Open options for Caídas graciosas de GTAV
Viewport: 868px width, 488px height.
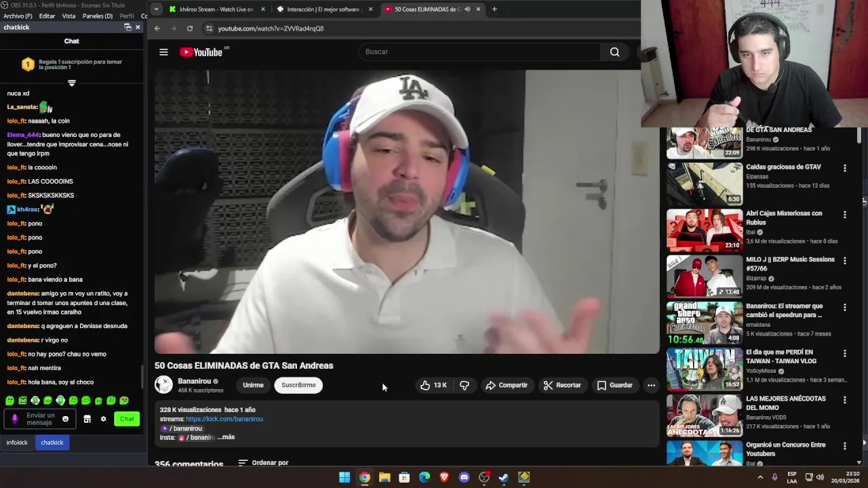click(x=844, y=168)
